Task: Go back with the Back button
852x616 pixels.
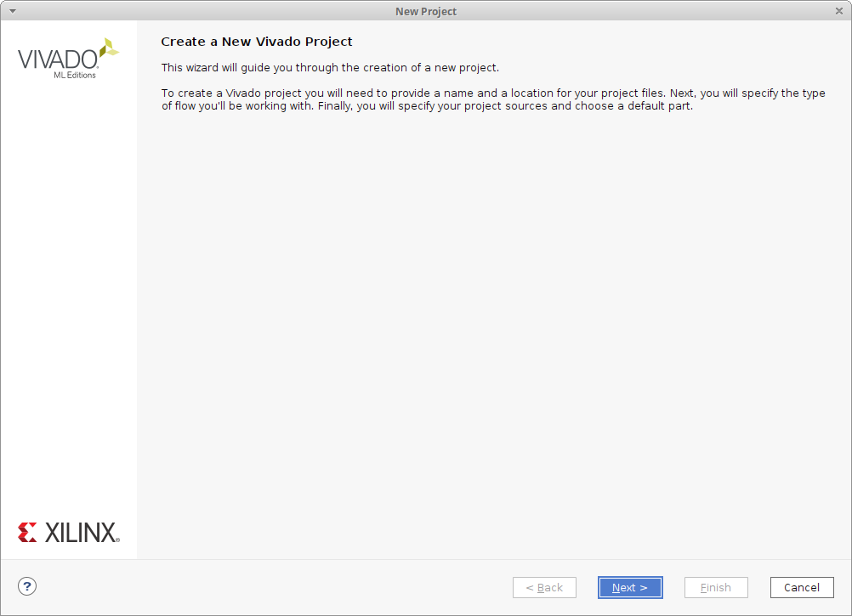Action: [x=544, y=587]
